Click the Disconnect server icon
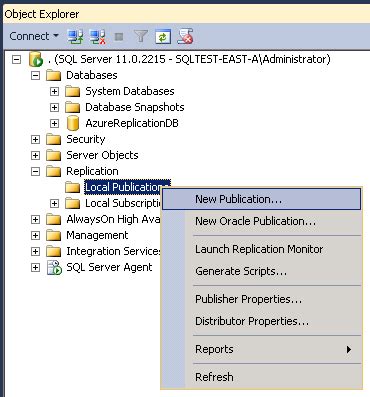370x397 pixels. point(98,36)
